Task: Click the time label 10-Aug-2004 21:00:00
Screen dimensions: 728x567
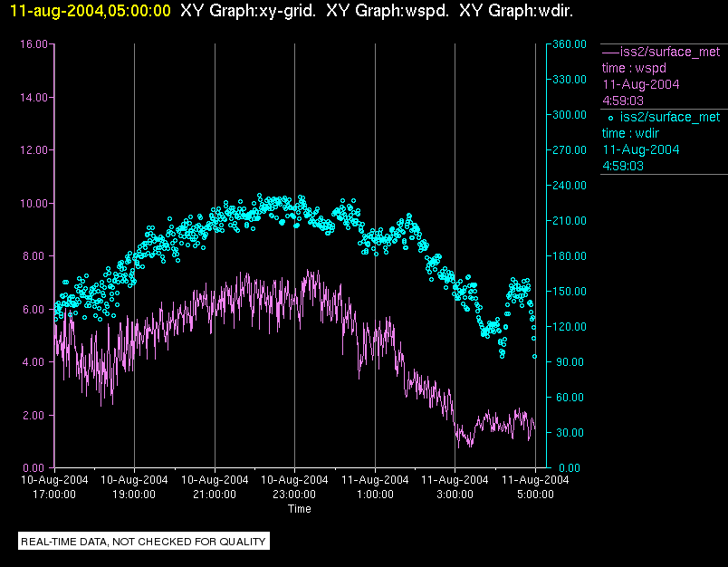Action: 215,486
